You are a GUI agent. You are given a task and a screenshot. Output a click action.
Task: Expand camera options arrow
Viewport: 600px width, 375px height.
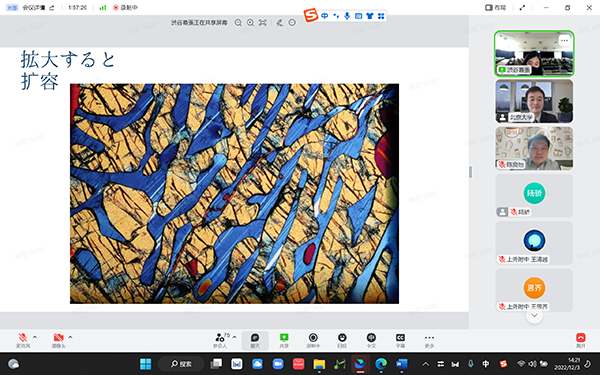pyautogui.click(x=70, y=337)
